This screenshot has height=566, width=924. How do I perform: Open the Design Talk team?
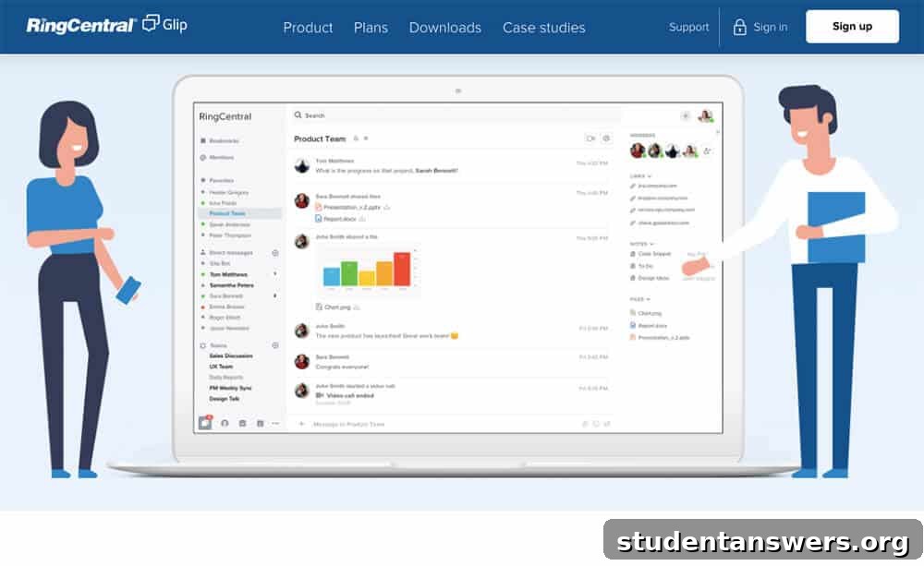(x=225, y=399)
